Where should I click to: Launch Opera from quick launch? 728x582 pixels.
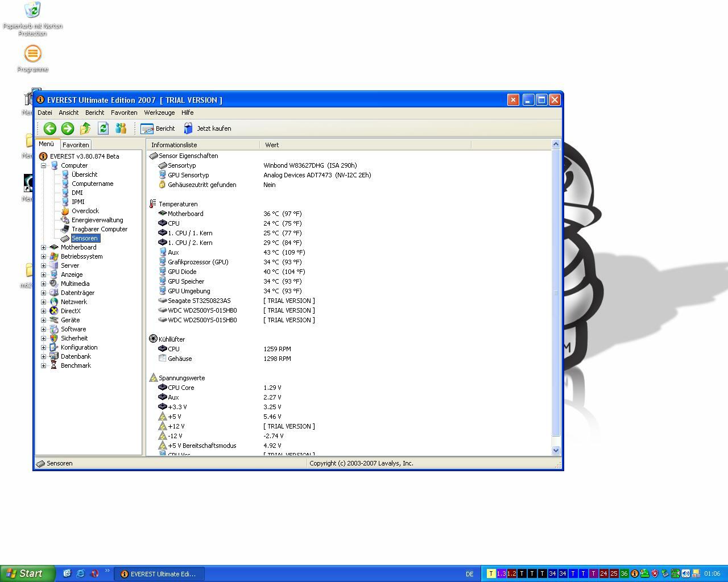[94, 573]
